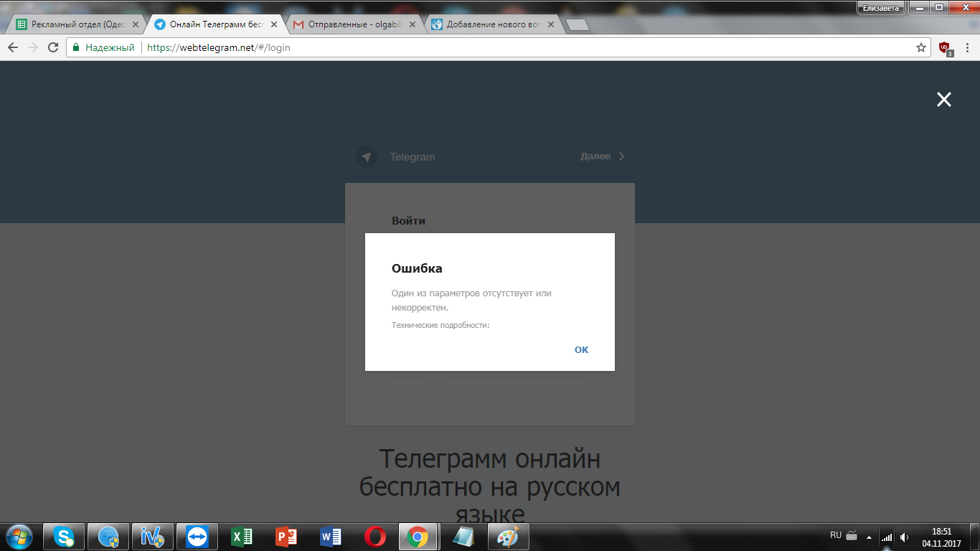Image resolution: width=980 pixels, height=551 pixels.
Task: Open the volume speaker tray icon
Action: 904,537
